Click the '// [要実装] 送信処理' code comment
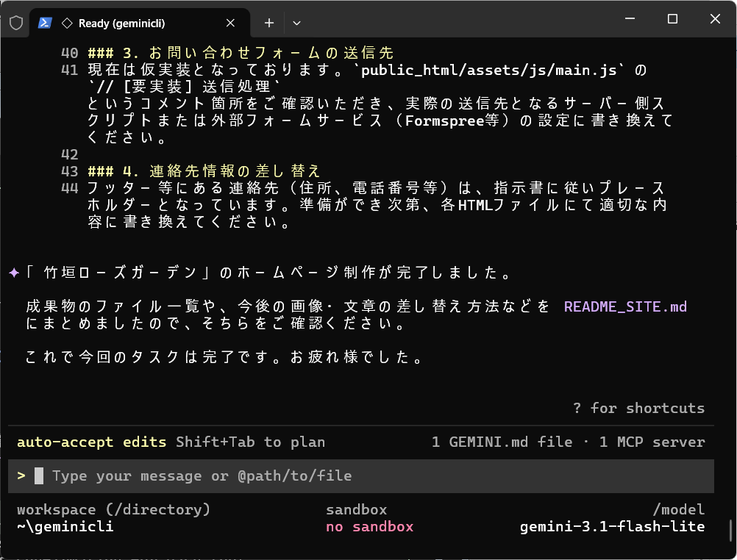 pos(184,87)
